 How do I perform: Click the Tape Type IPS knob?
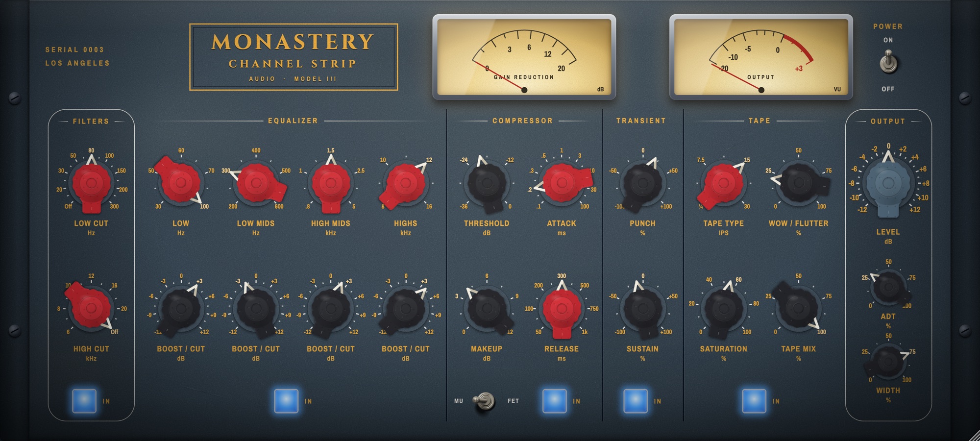723,183
